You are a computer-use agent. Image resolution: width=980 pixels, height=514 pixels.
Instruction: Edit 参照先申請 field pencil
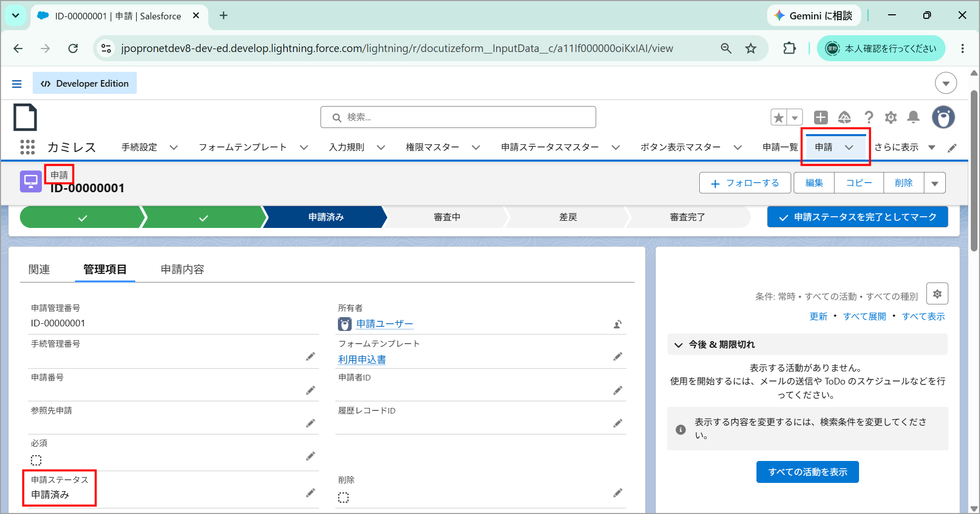[310, 423]
